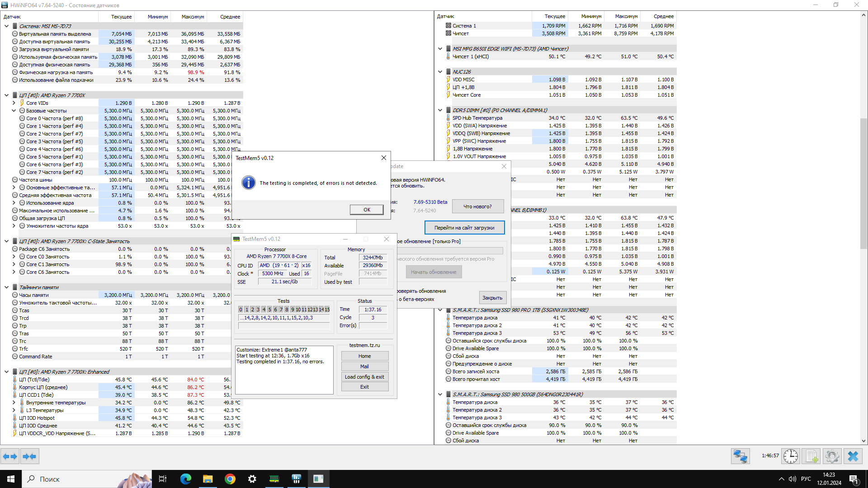Open Google Chrome from the taskbar
868x488 pixels.
click(230, 479)
